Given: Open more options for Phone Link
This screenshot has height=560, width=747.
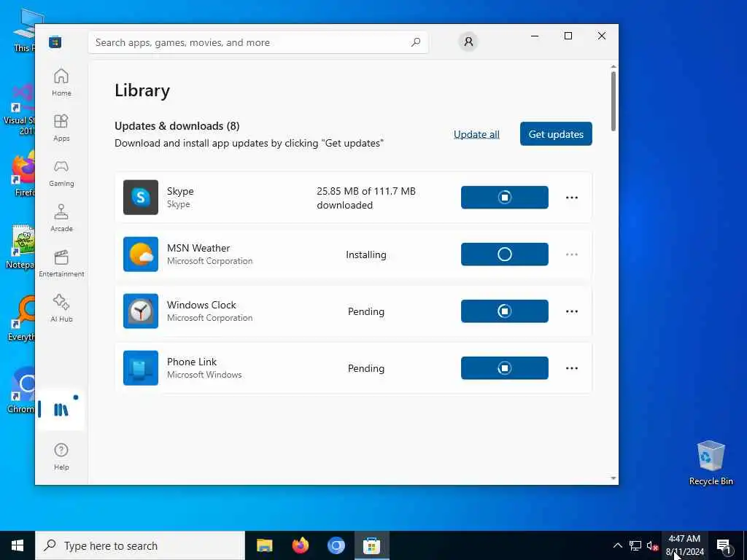Looking at the screenshot, I should click(x=572, y=368).
